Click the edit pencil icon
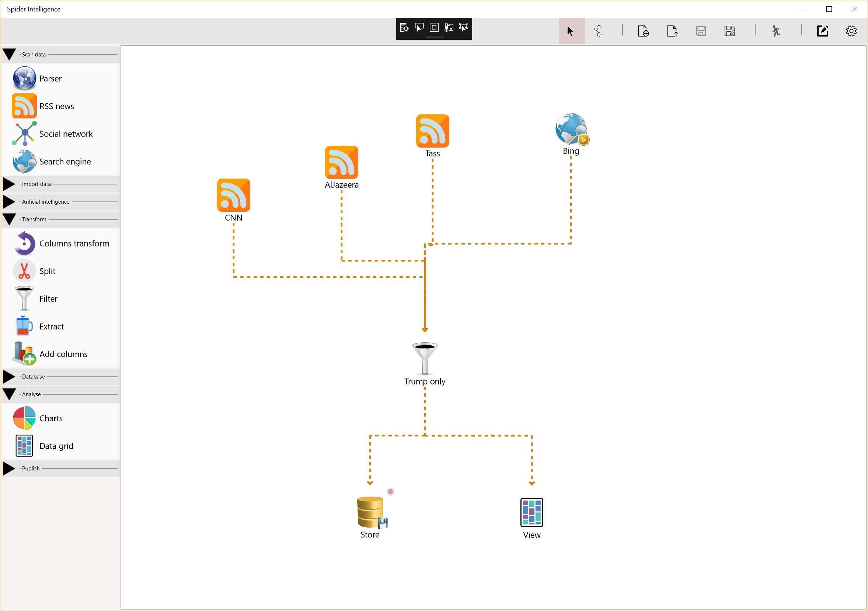This screenshot has height=611, width=868. [x=822, y=31]
